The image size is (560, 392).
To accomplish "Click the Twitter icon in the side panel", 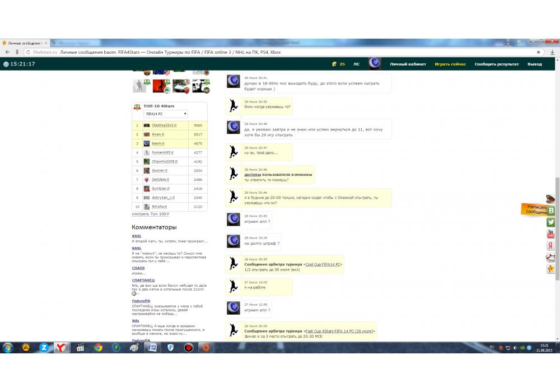I will (551, 222).
